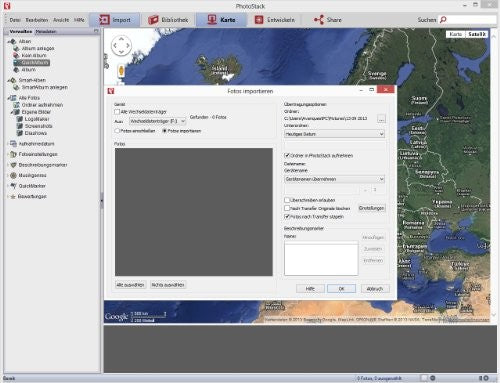Enable Überschreiben erlauben checkbox
Image resolution: width=500 pixels, height=383 pixels.
tap(287, 200)
